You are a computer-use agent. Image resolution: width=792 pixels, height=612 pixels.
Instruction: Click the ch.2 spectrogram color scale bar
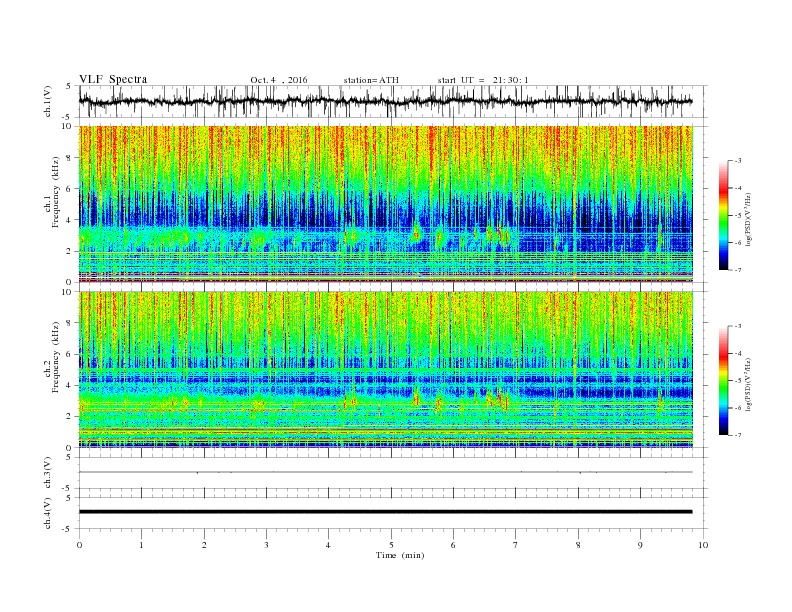coord(723,380)
